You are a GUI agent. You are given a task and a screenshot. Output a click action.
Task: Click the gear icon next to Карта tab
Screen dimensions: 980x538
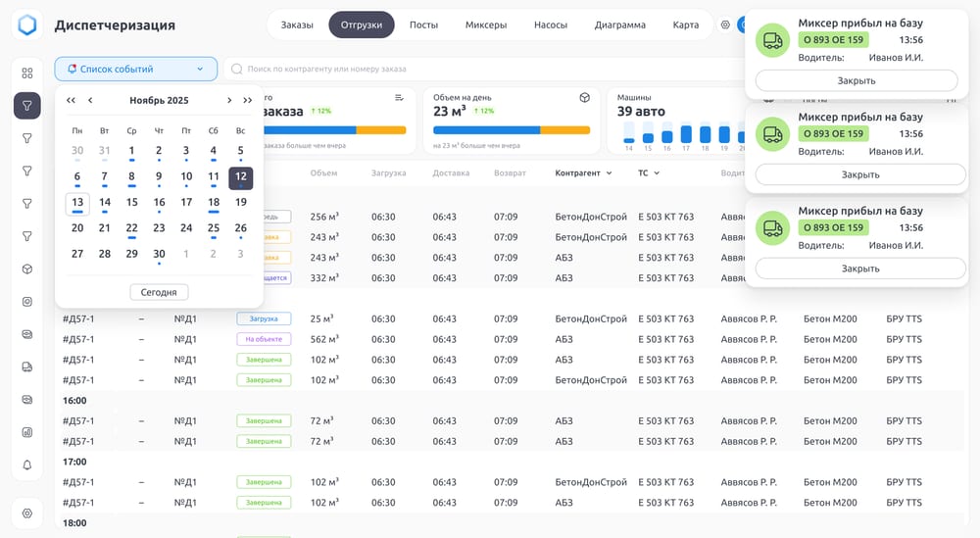[x=725, y=24]
